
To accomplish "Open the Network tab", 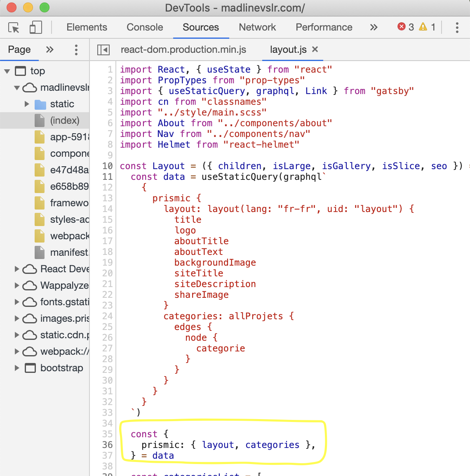I will point(257,27).
